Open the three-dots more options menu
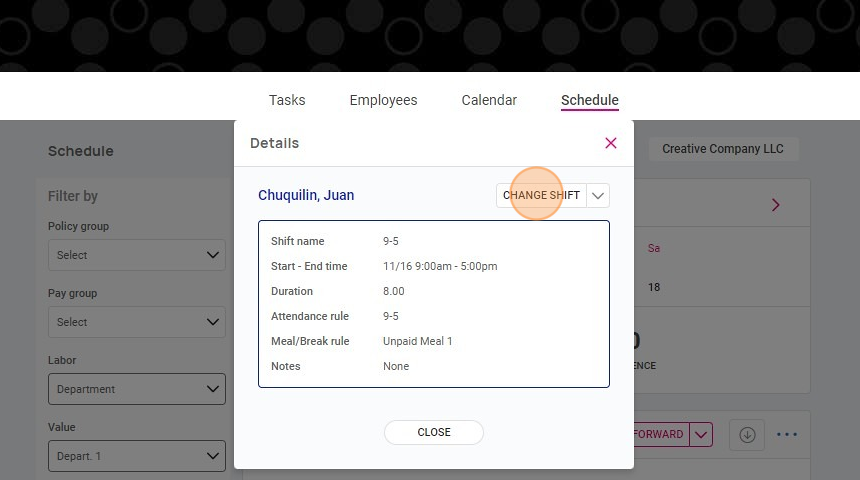This screenshot has width=860, height=480. (x=787, y=434)
